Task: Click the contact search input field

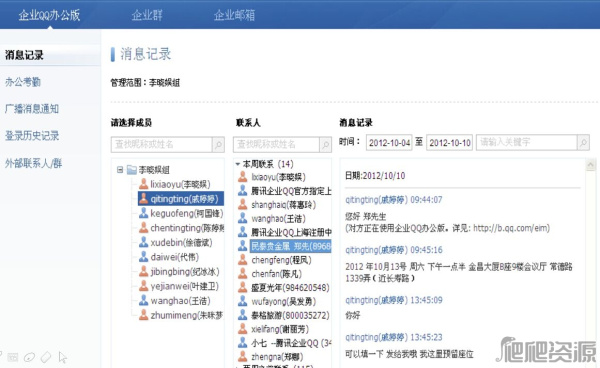Action: (276, 144)
